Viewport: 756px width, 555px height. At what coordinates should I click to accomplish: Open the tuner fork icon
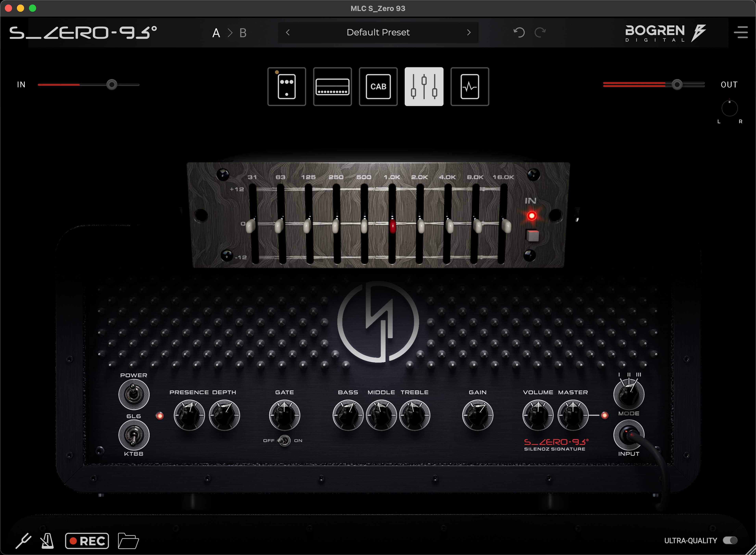click(x=23, y=541)
